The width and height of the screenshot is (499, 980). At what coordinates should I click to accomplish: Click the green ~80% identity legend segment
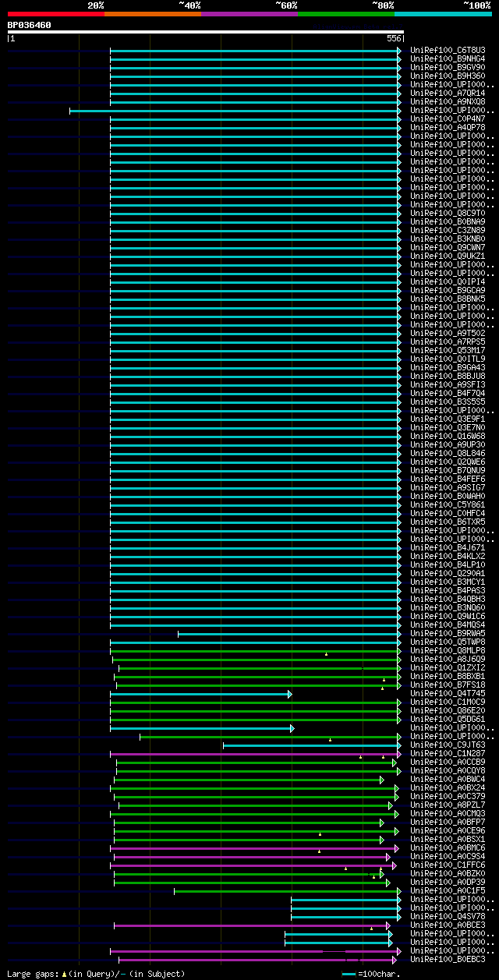coord(346,14)
